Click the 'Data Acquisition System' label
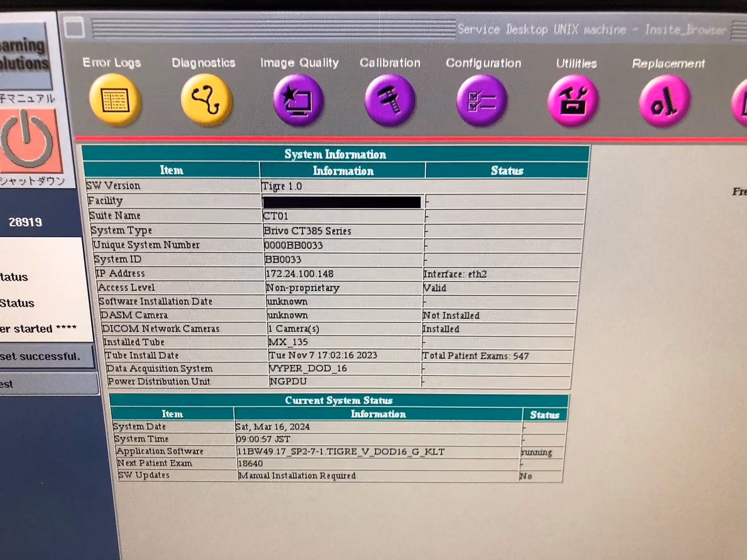Image resolution: width=747 pixels, height=560 pixels. click(x=160, y=368)
